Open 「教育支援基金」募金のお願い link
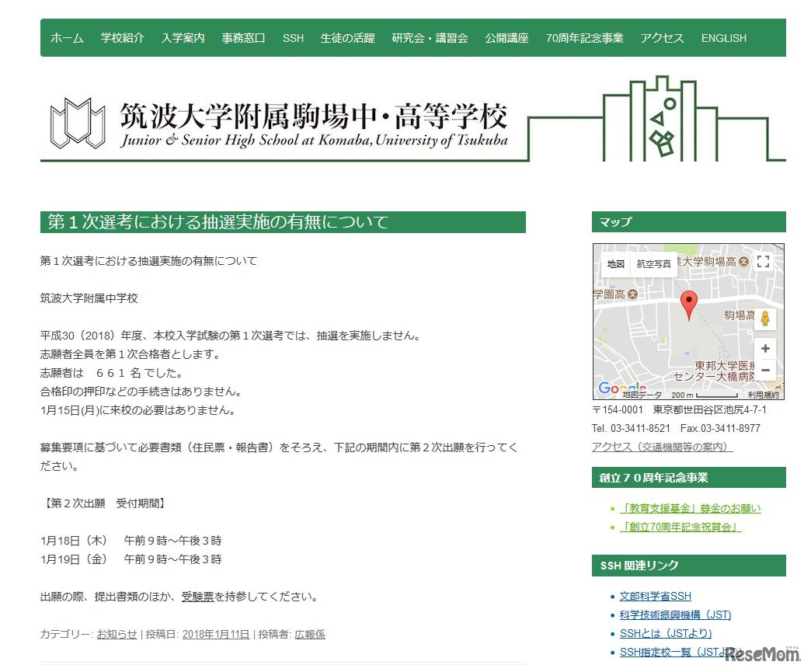The height and width of the screenshot is (672, 811). (691, 509)
